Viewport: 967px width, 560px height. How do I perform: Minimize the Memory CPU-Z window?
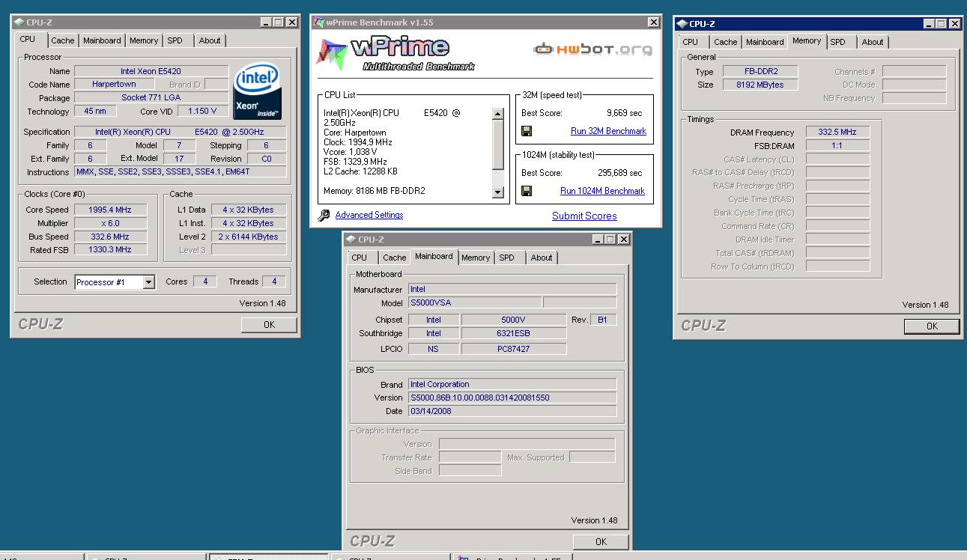tap(930, 24)
